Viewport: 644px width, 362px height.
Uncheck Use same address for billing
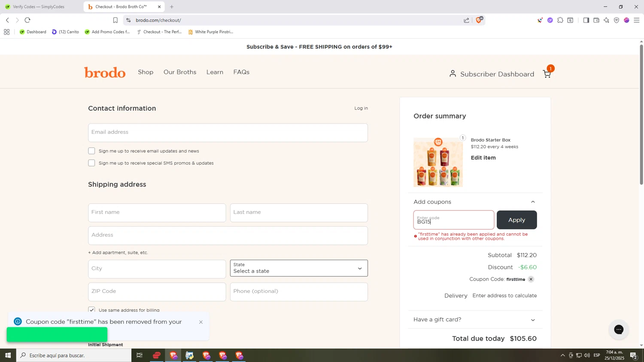[x=91, y=310]
